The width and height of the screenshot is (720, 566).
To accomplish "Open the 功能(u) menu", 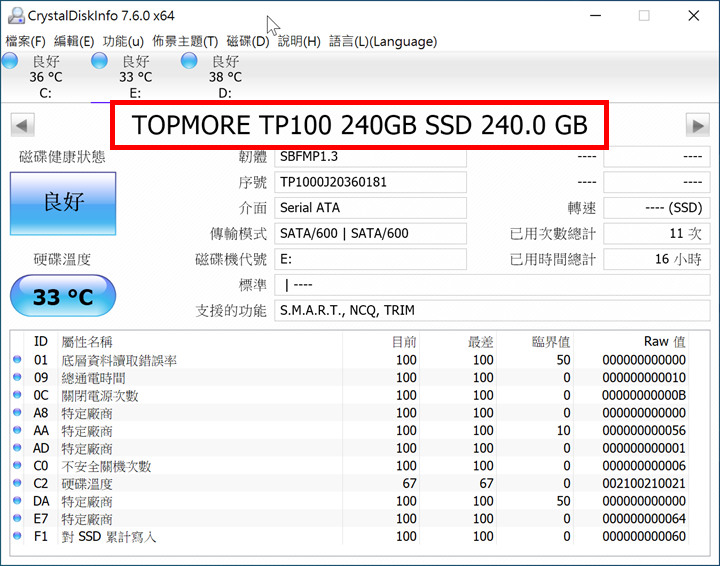I will [123, 41].
